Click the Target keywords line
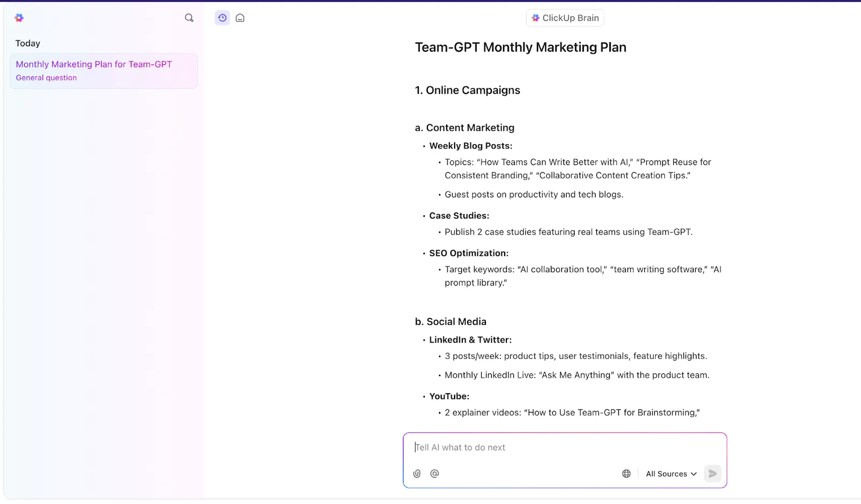 (x=583, y=276)
